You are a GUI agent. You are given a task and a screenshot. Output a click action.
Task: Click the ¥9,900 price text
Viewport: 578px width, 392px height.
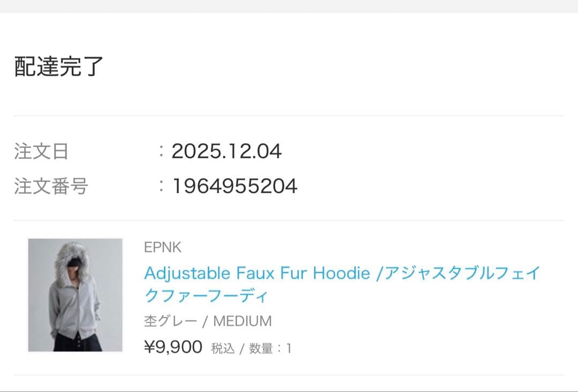tap(172, 347)
